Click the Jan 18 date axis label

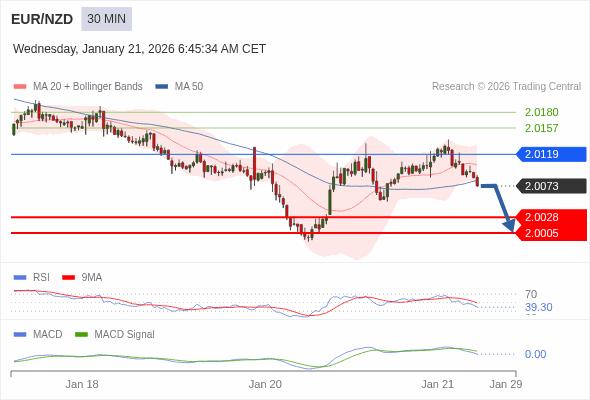(x=82, y=385)
